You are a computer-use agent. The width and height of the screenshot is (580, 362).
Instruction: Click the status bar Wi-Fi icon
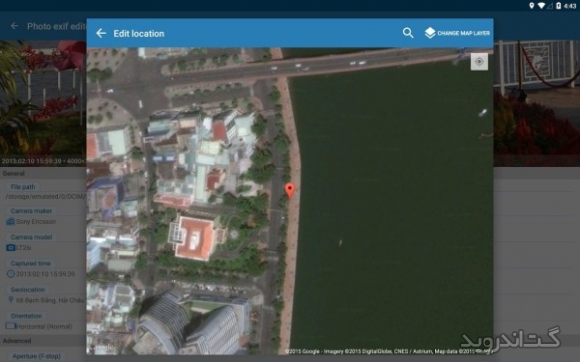541,5
